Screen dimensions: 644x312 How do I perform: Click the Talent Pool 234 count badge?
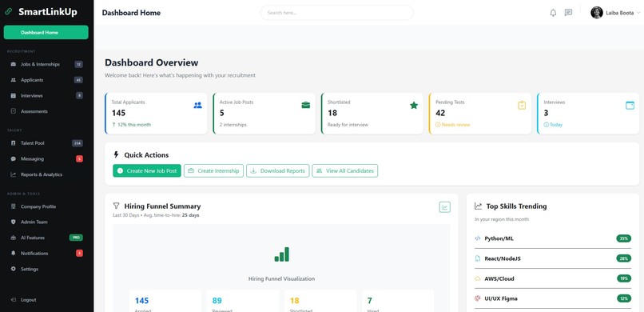(78, 143)
